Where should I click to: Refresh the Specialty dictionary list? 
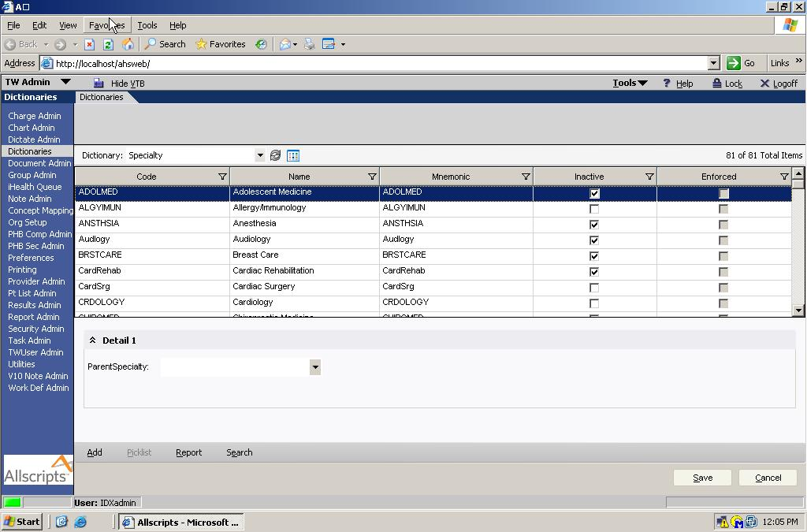click(275, 155)
